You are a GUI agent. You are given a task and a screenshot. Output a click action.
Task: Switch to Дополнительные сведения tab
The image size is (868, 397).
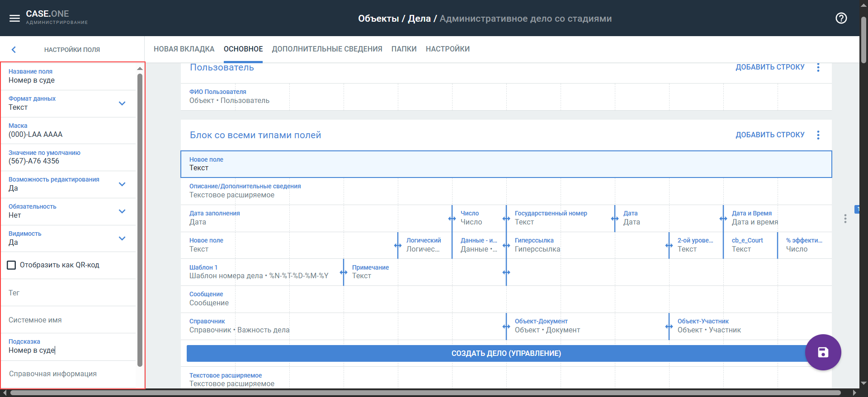[327, 49]
